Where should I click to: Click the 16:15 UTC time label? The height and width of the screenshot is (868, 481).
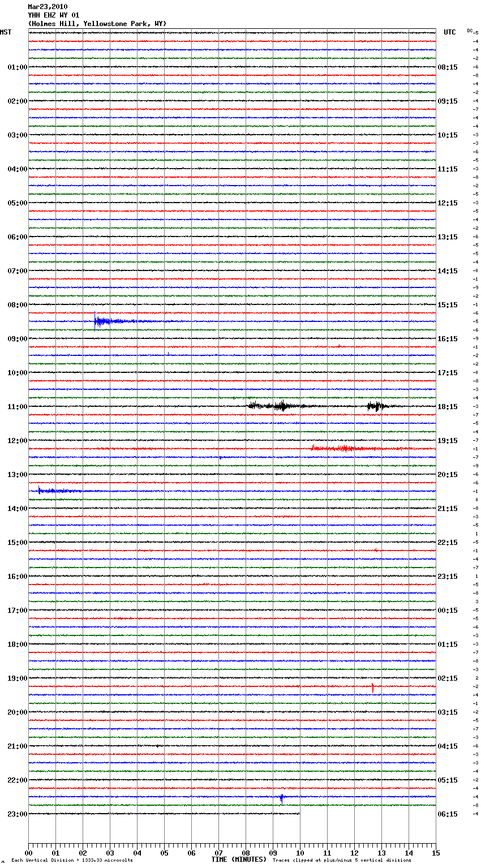(x=448, y=339)
